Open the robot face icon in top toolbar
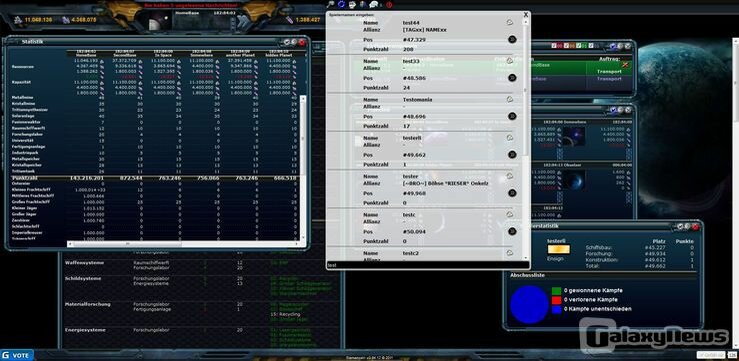The image size is (739, 361). tap(353, 4)
